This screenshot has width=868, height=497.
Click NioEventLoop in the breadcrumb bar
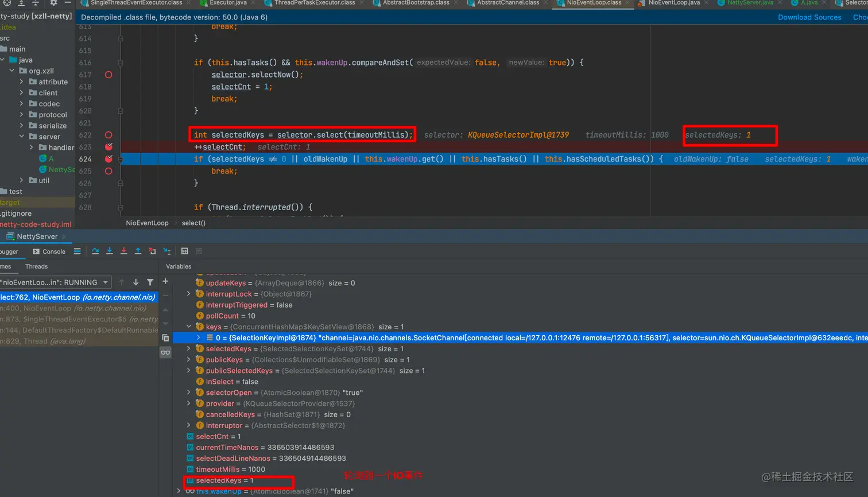pyautogui.click(x=148, y=223)
